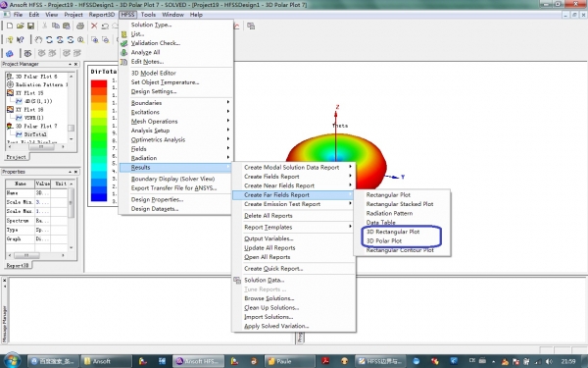Image resolution: width=588 pixels, height=368 pixels.
Task: Open the Report3D menu
Action: coord(102,15)
